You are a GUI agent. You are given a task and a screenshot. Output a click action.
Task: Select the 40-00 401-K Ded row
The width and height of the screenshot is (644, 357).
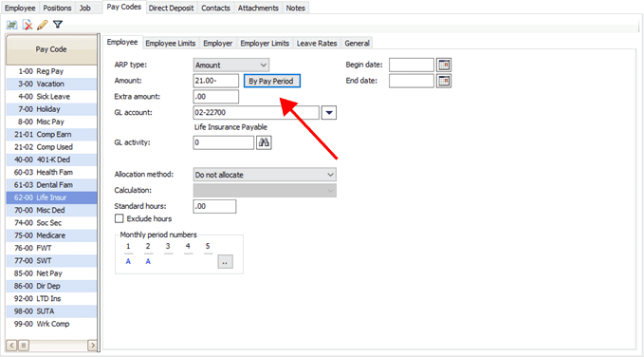(x=51, y=160)
